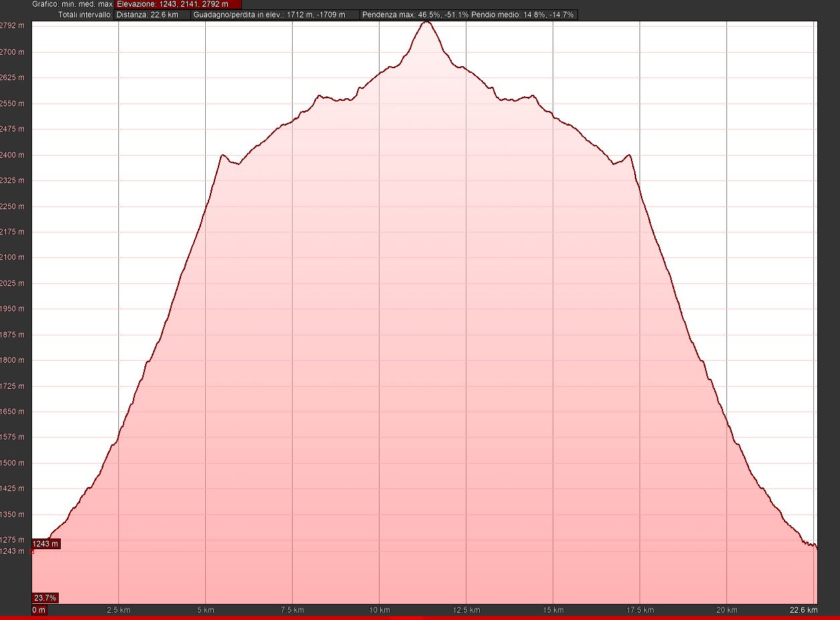Select the Distanza 22.6 km field
The width and height of the screenshot is (840, 620).
point(152,14)
